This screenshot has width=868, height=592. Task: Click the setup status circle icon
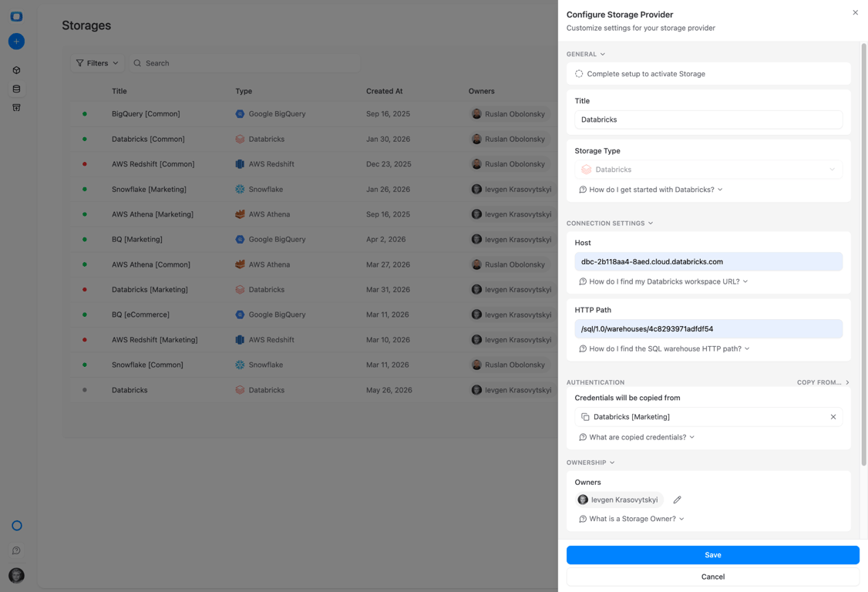click(579, 74)
